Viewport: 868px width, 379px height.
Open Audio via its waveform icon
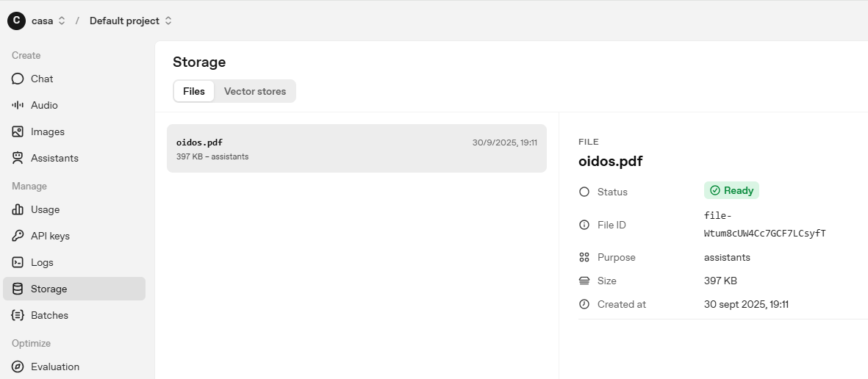click(18, 105)
